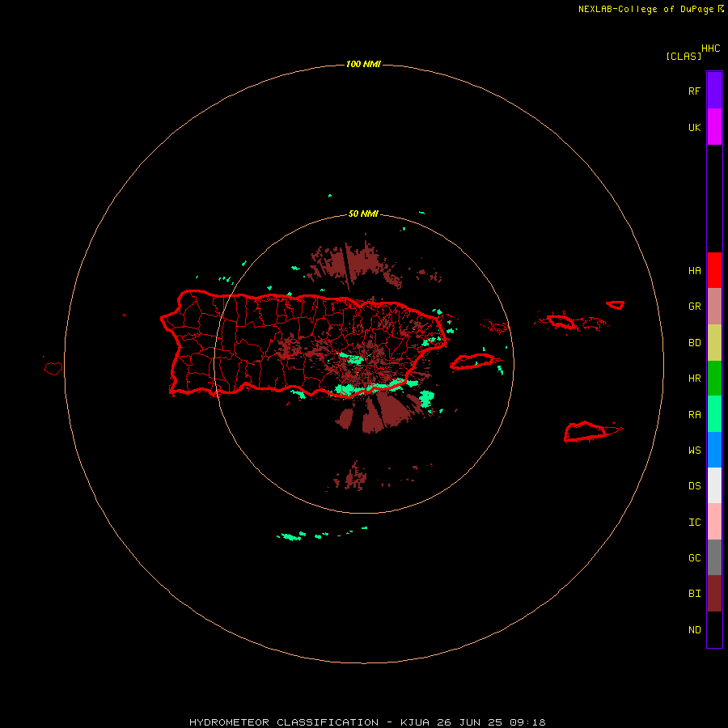The width and height of the screenshot is (728, 728).
Task: Click the HHC product code text
Action: click(711, 49)
